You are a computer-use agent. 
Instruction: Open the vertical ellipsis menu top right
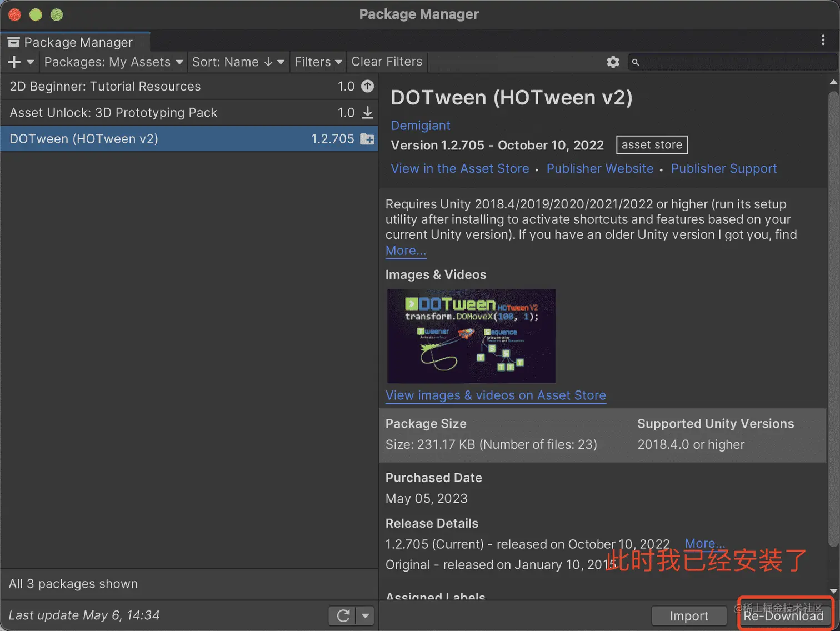(823, 40)
